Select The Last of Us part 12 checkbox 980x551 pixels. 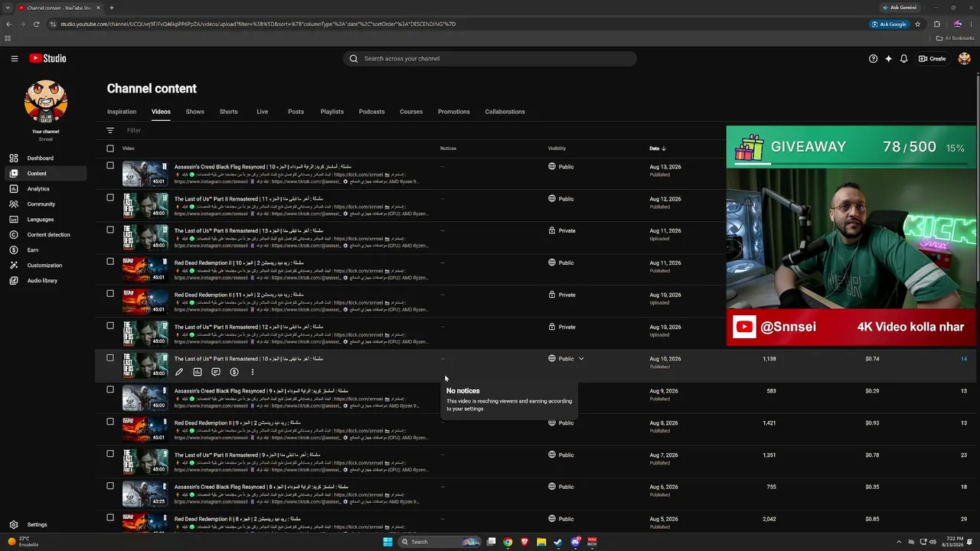click(x=110, y=325)
